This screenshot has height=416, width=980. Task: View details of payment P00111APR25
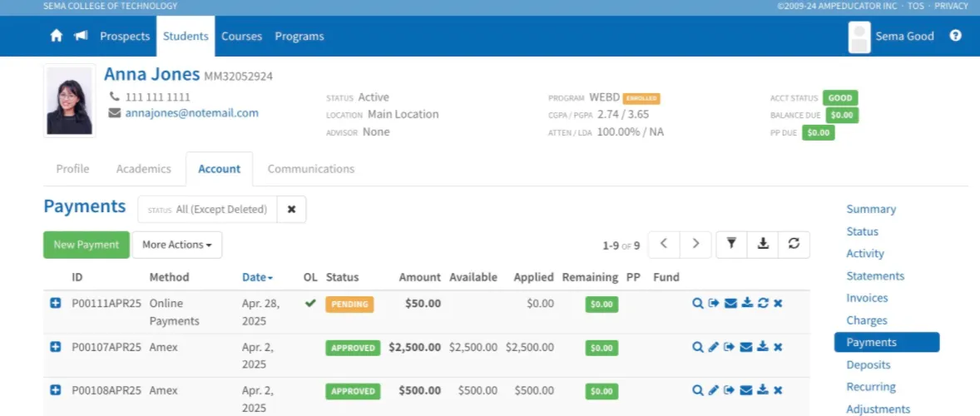(698, 304)
